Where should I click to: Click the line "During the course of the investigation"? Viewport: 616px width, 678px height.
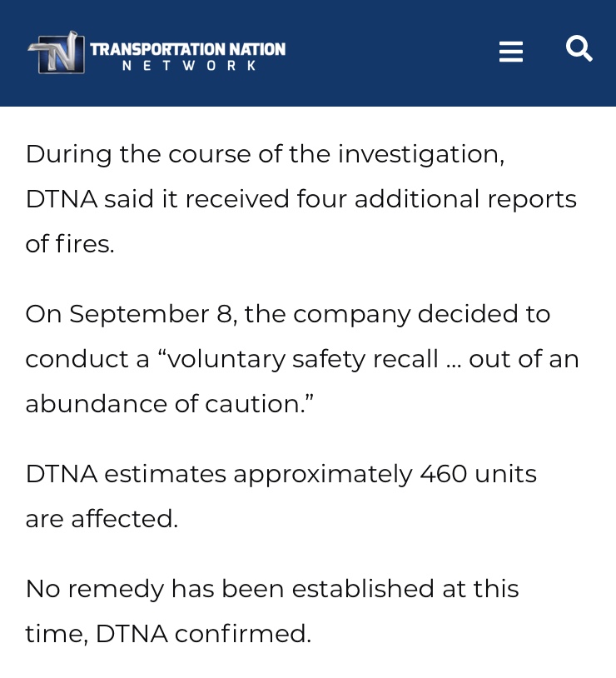[265, 154]
